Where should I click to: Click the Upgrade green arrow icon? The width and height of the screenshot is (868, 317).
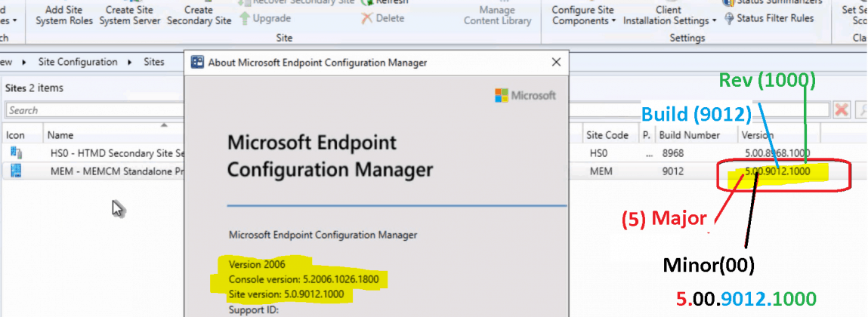[x=246, y=18]
